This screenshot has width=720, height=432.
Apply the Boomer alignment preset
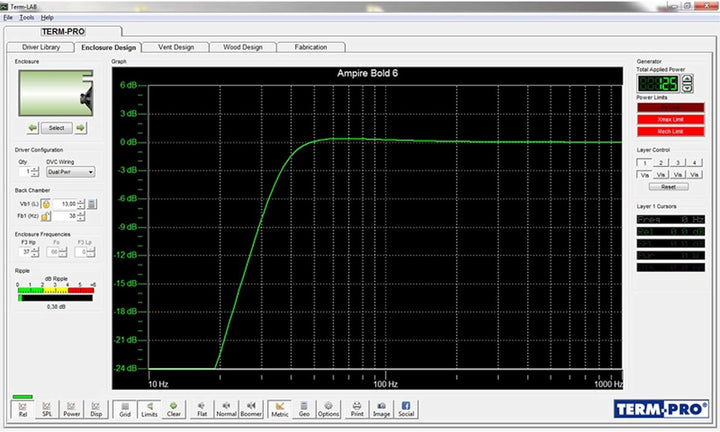point(251,407)
